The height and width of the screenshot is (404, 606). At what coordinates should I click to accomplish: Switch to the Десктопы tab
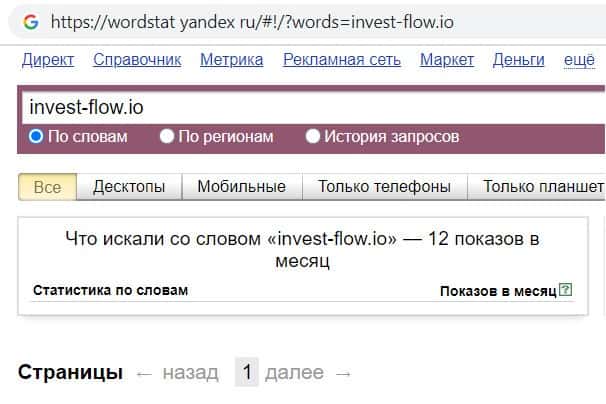129,187
